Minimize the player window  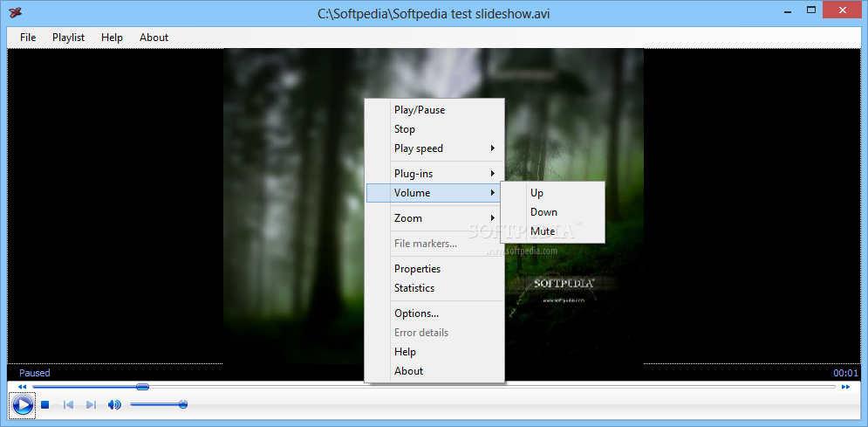pos(786,10)
